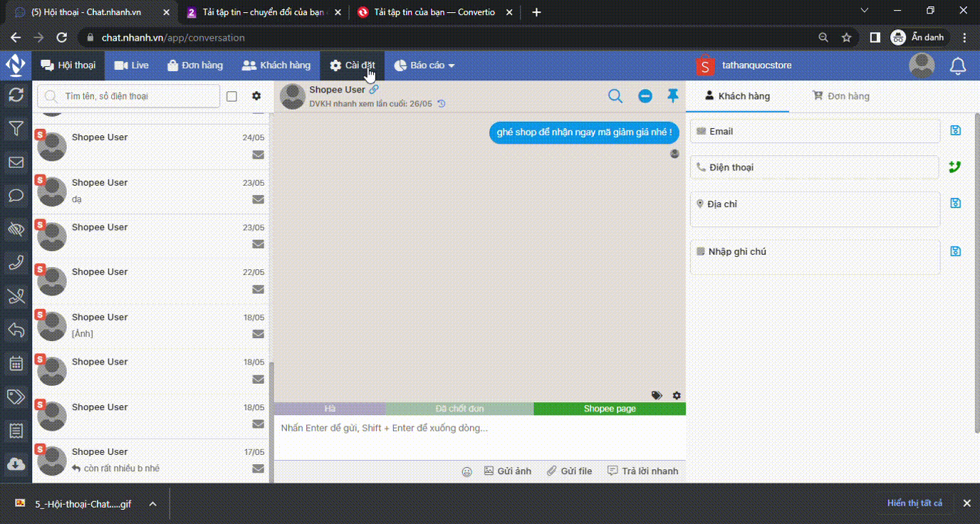Open the Live menu item

(x=131, y=65)
